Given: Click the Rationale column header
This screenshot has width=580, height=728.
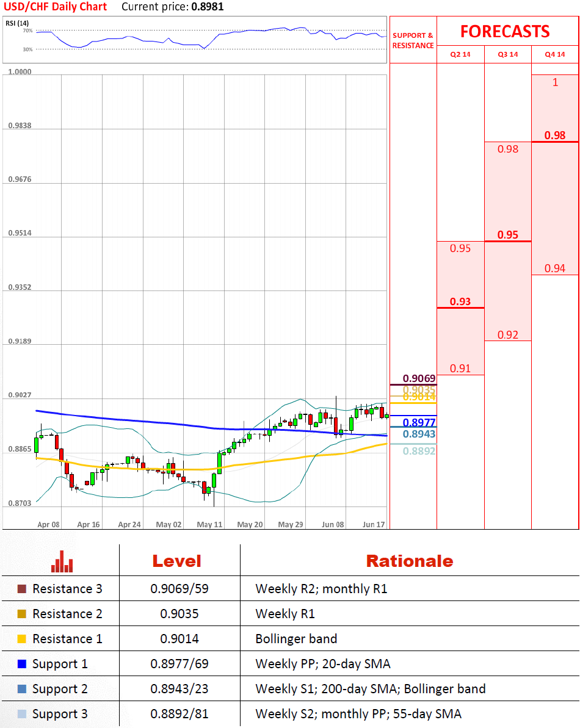Looking at the screenshot, I should (410, 561).
